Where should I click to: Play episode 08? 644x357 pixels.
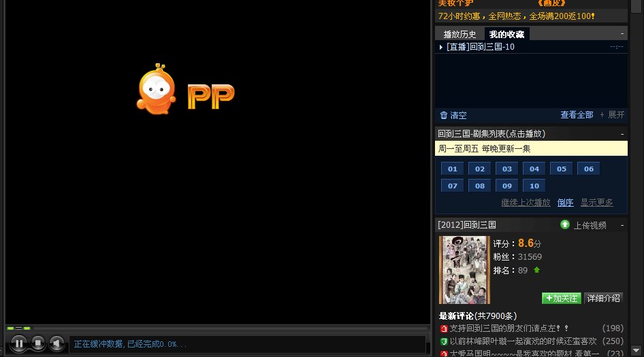click(480, 186)
